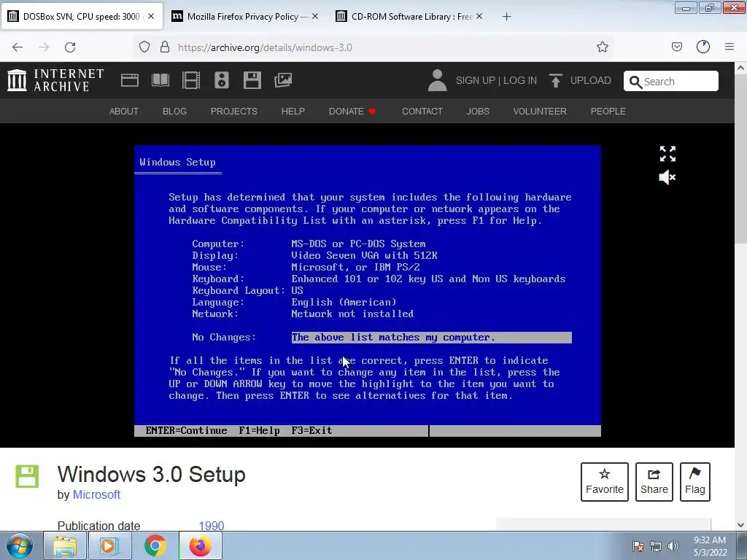Open Windows Media Player from taskbar
The height and width of the screenshot is (560, 747).
pos(109,545)
